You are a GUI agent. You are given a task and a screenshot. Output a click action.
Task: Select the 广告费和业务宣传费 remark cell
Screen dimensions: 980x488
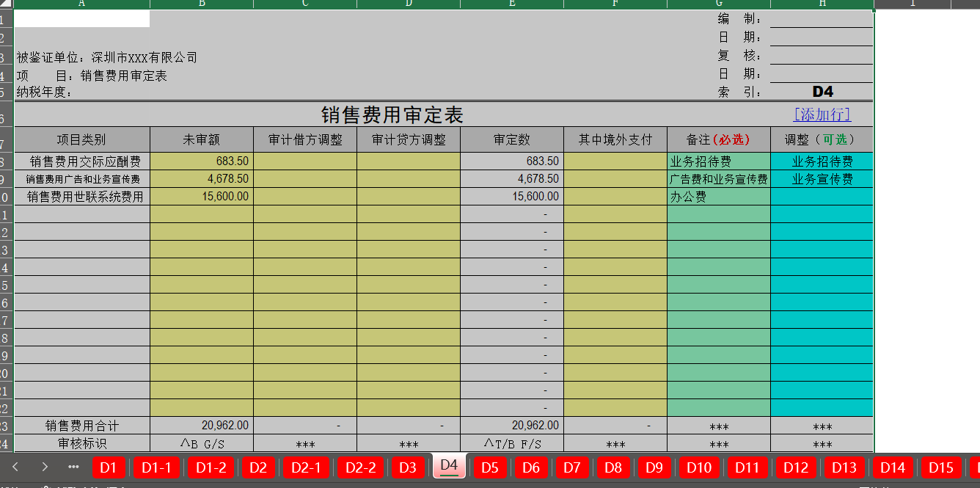click(719, 179)
